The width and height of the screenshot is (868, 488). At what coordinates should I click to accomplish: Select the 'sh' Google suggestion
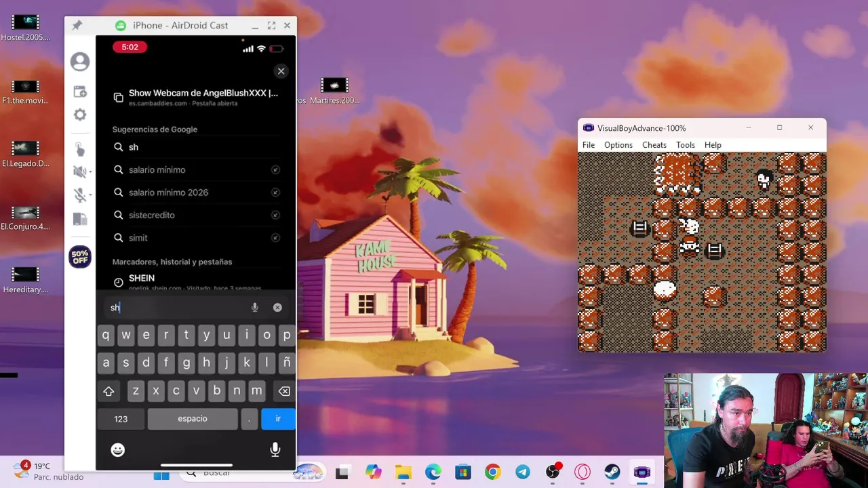[197, 147]
